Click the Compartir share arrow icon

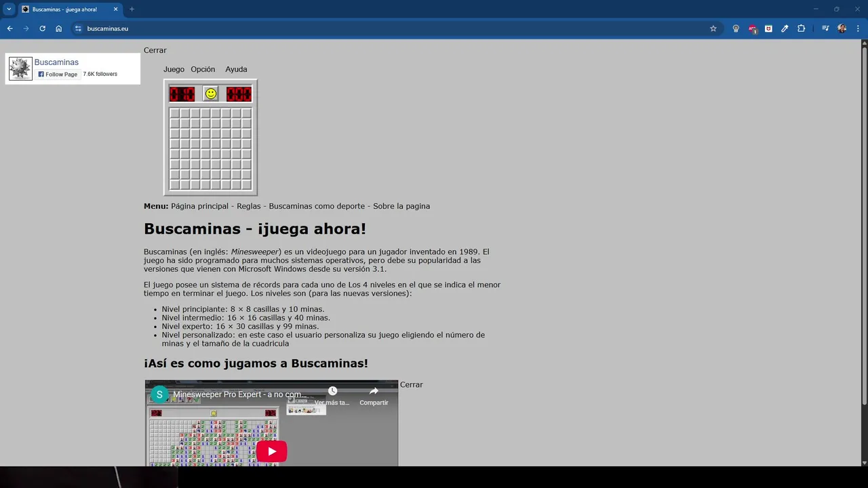(374, 391)
